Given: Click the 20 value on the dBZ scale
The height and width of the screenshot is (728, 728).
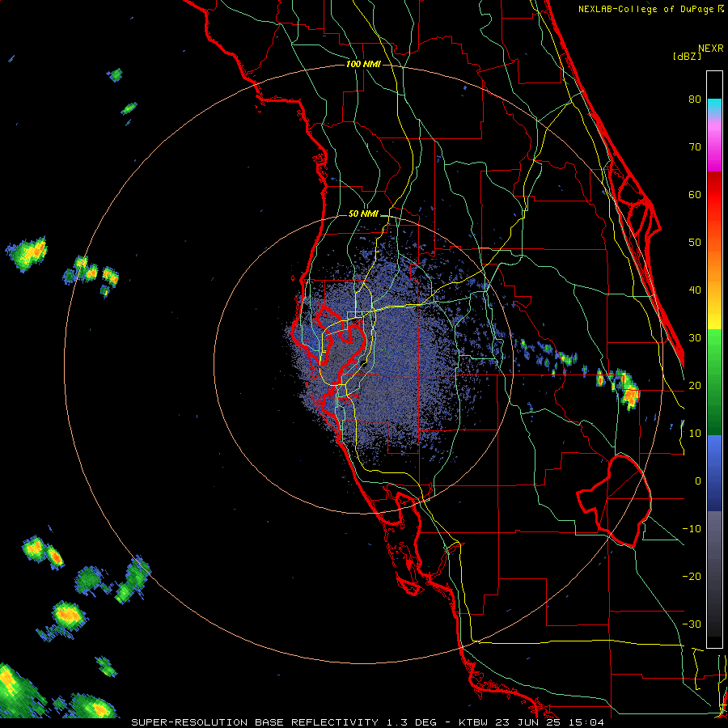Looking at the screenshot, I should coord(695,386).
